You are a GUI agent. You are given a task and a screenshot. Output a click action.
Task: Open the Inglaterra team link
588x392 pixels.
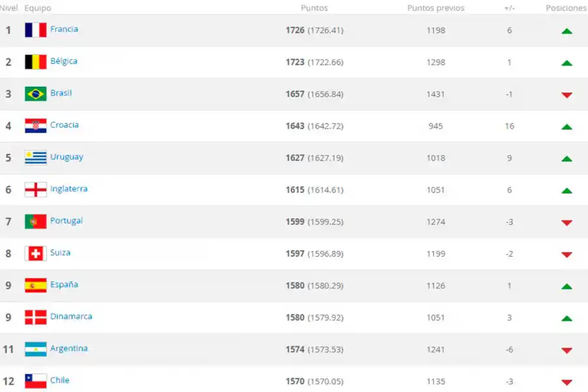coord(69,189)
